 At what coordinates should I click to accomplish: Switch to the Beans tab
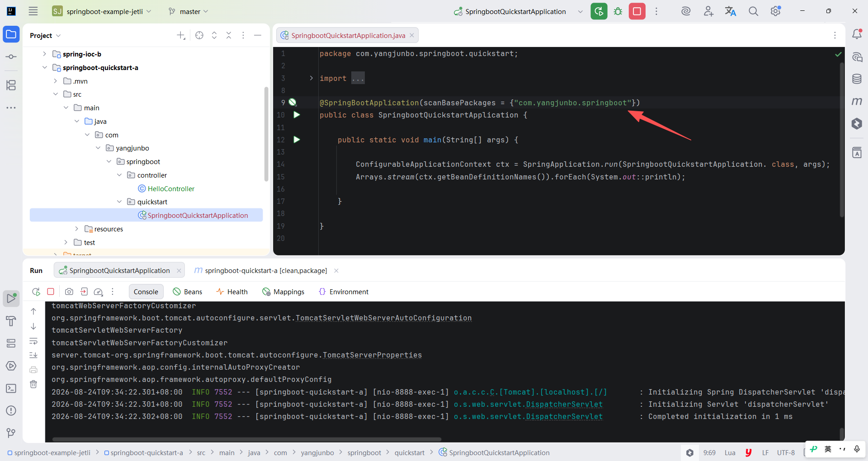click(x=188, y=292)
